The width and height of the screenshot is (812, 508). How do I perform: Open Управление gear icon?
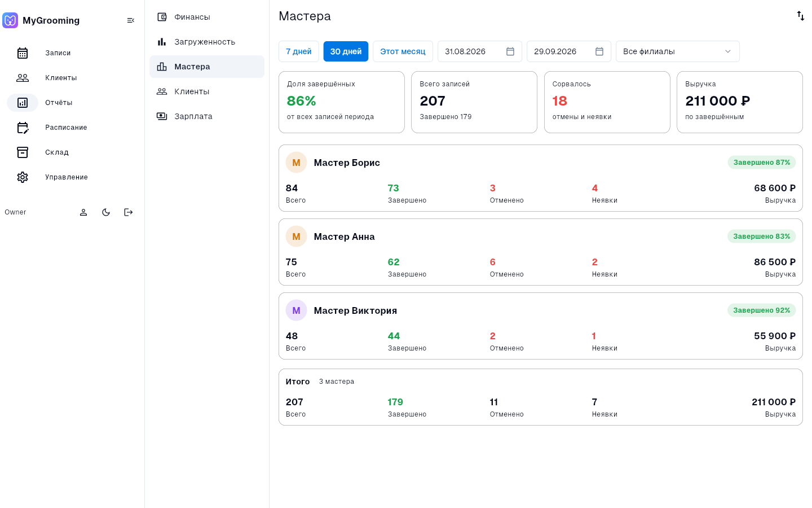23,177
